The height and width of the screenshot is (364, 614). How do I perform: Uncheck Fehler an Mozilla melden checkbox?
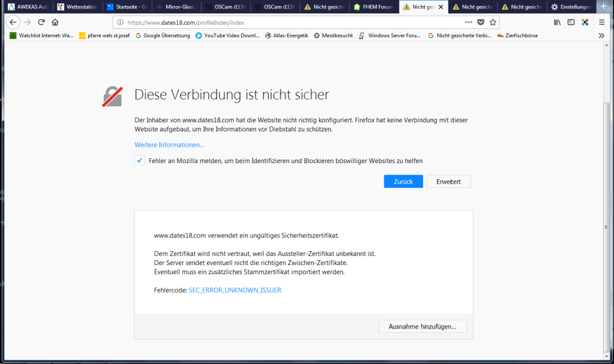click(x=139, y=161)
